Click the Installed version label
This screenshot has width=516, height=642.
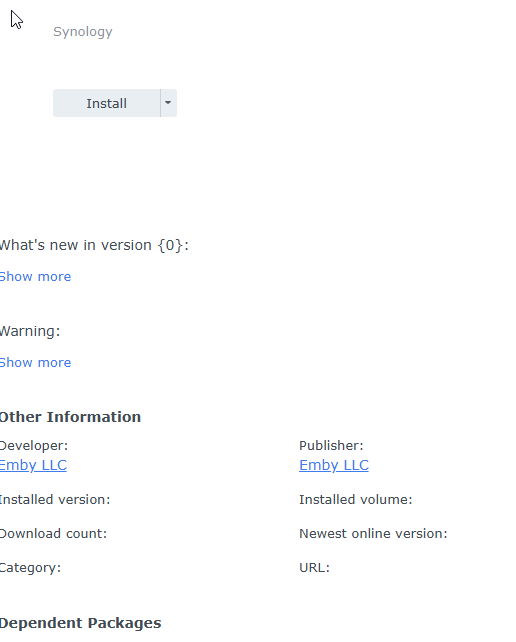coord(55,500)
